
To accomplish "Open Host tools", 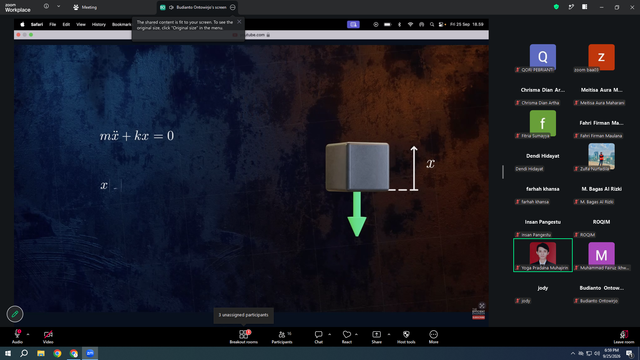I will [x=406, y=337].
